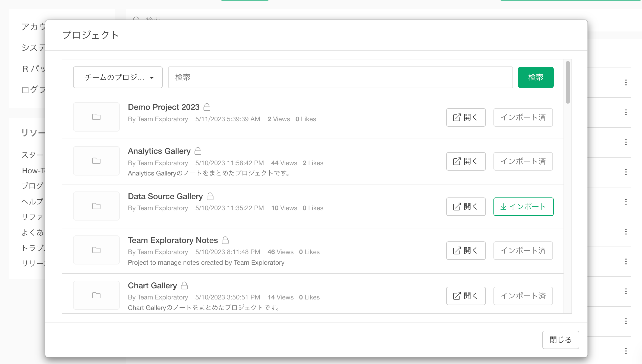Image resolution: width=642 pixels, height=364 pixels.
Task: Click the lock icon next to Data Source Gallery
Action: tap(210, 196)
